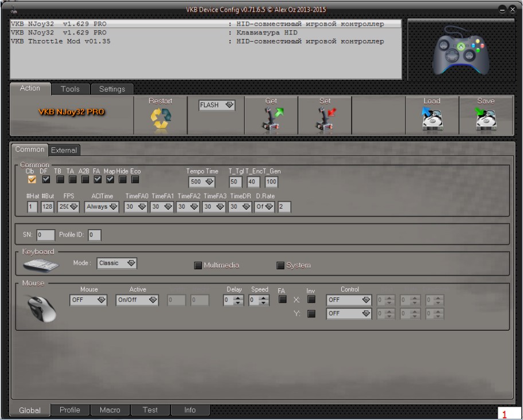
Task: Decrease the mouse Speed stepper
Action: [x=263, y=303]
